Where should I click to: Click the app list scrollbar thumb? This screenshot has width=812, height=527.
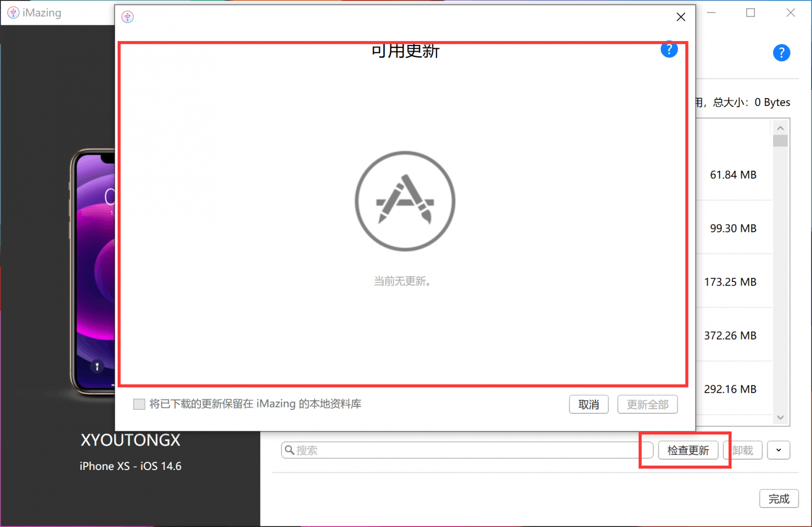(780, 141)
